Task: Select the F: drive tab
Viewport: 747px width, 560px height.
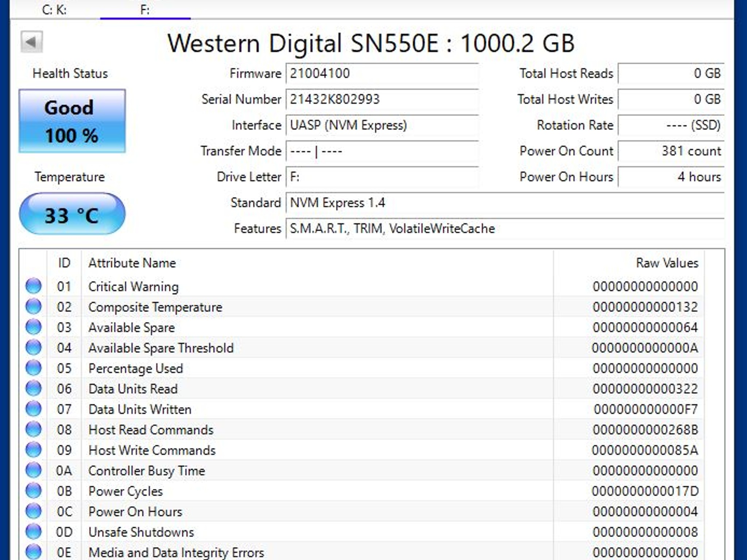Action: tap(145, 10)
